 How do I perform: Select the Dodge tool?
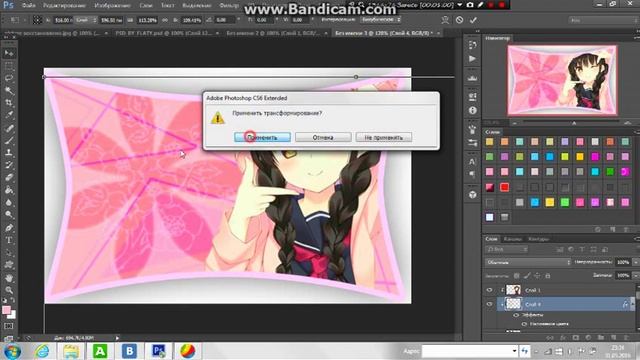click(9, 214)
